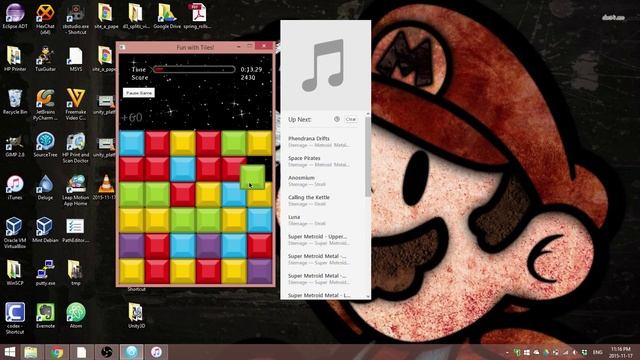Screen dimensions: 640x360
Task: Open the Recycle Bin on the desktop
Action: 15,101
